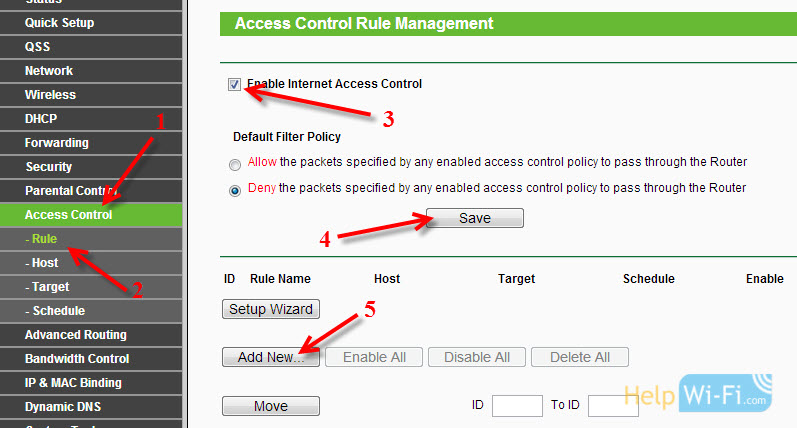Click the Save button

click(x=475, y=218)
